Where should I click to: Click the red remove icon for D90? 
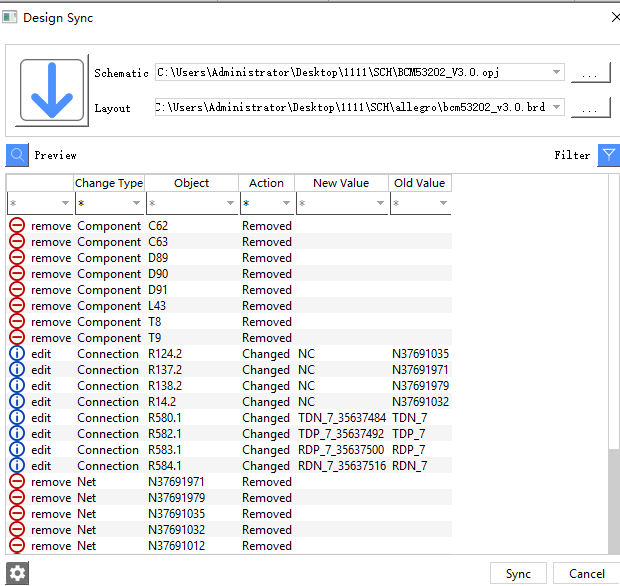17,273
